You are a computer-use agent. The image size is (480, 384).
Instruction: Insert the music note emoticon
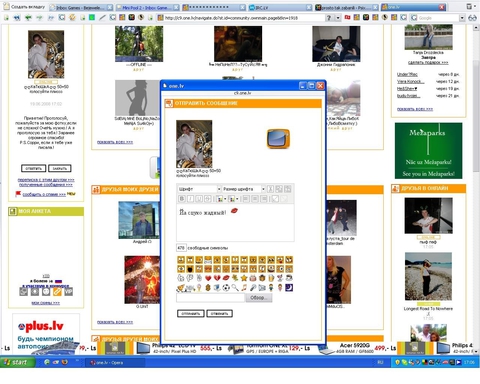(244, 287)
